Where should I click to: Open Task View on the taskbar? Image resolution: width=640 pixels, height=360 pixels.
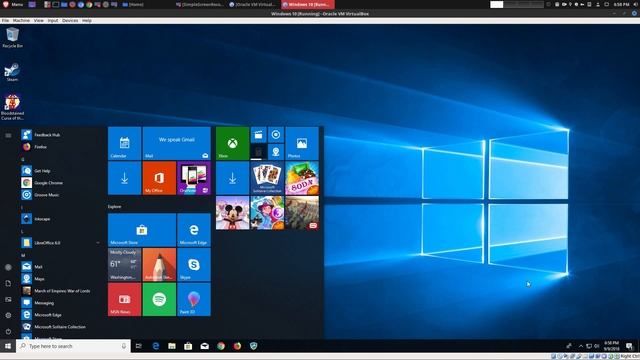[x=139, y=346]
